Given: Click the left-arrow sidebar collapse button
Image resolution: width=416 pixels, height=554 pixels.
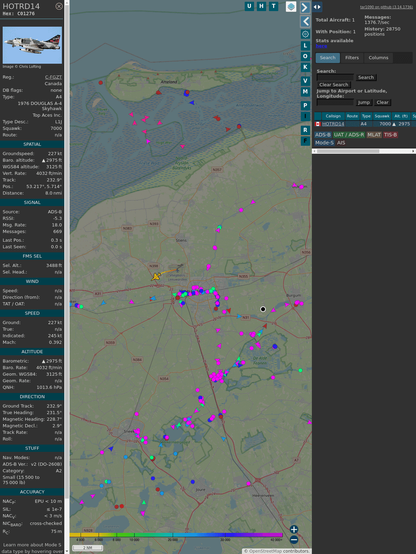Looking at the screenshot, I should pyautogui.click(x=305, y=22).
